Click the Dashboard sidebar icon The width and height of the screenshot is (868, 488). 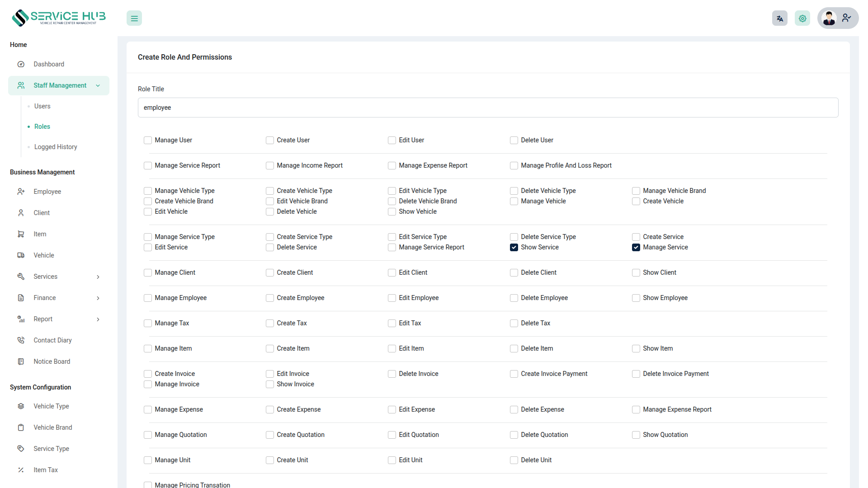(x=21, y=64)
